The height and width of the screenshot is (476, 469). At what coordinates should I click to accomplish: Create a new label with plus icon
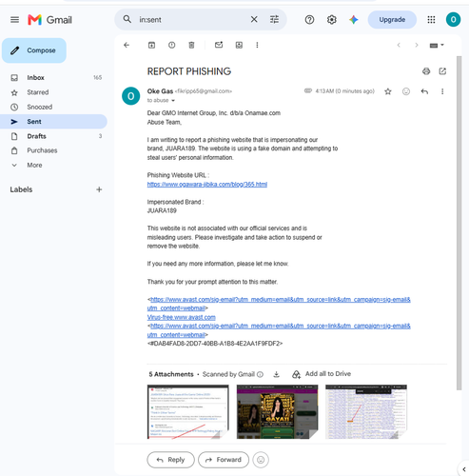pyautogui.click(x=99, y=189)
